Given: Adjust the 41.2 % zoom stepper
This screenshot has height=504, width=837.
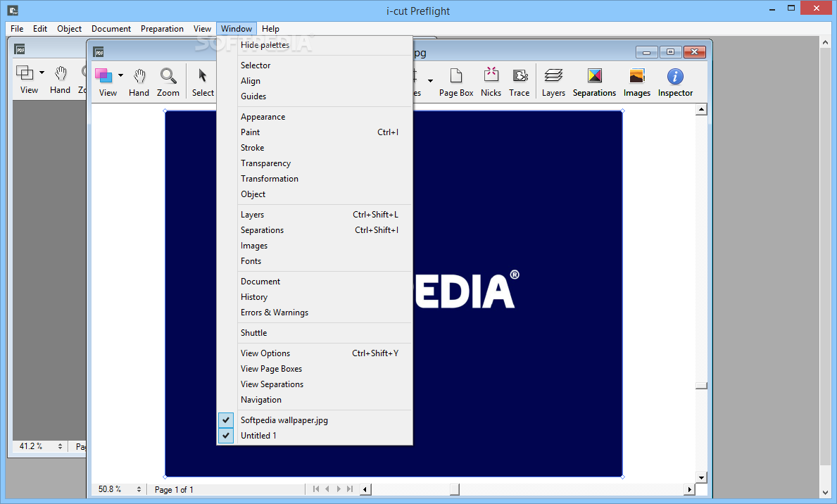Looking at the screenshot, I should coord(60,446).
